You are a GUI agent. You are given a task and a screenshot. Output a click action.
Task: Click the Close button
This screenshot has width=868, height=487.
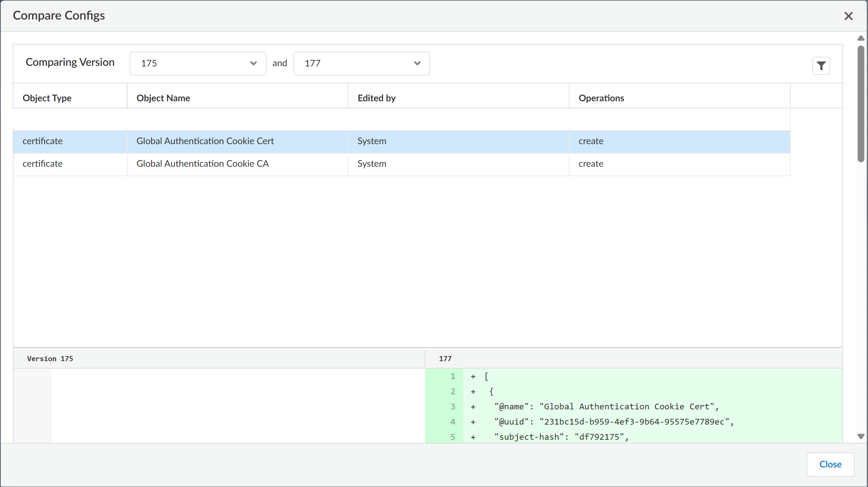click(830, 464)
